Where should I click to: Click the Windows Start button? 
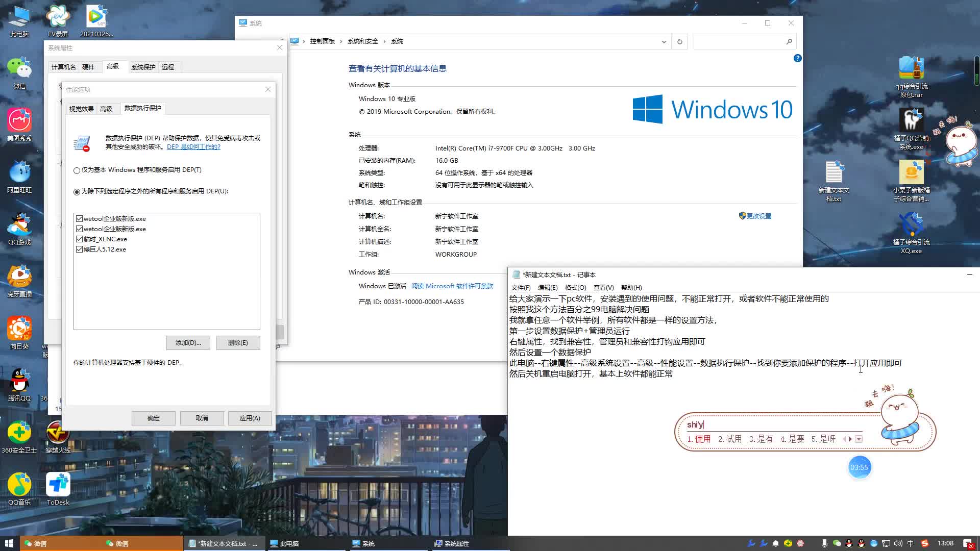point(9,543)
